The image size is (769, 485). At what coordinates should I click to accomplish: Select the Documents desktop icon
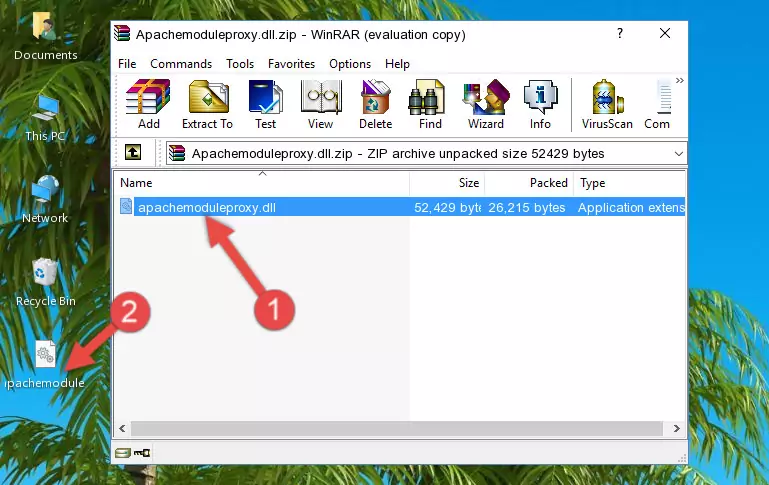45,37
